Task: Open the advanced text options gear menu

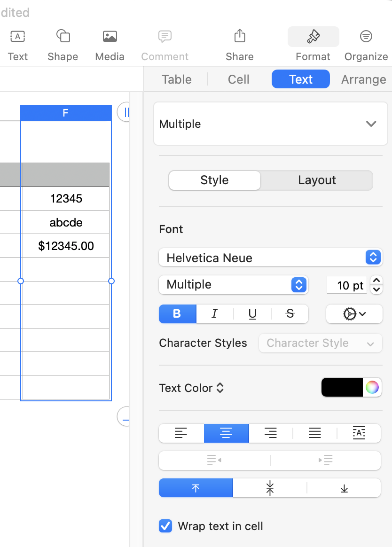Action: (x=354, y=314)
